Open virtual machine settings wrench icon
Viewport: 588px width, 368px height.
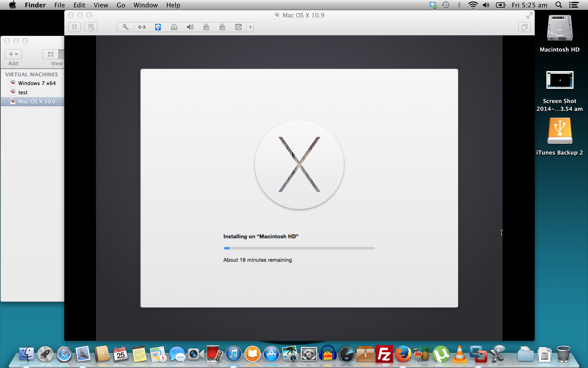coord(125,27)
